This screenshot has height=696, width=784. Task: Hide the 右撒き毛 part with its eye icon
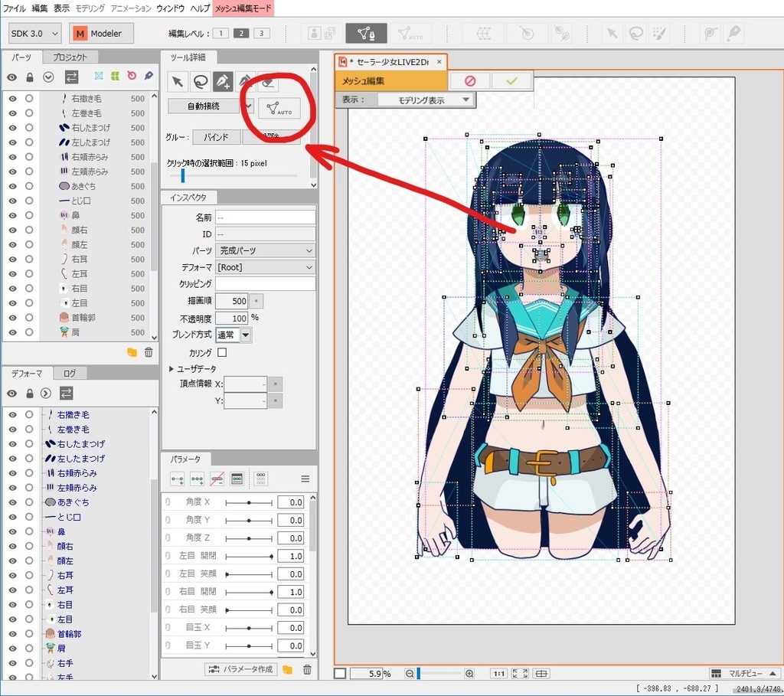pos(12,99)
